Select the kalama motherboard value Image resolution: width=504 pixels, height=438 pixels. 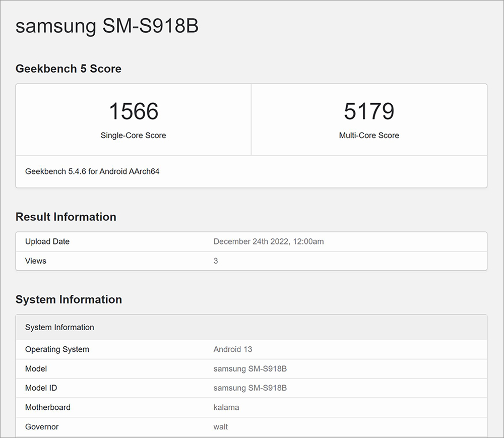click(226, 407)
